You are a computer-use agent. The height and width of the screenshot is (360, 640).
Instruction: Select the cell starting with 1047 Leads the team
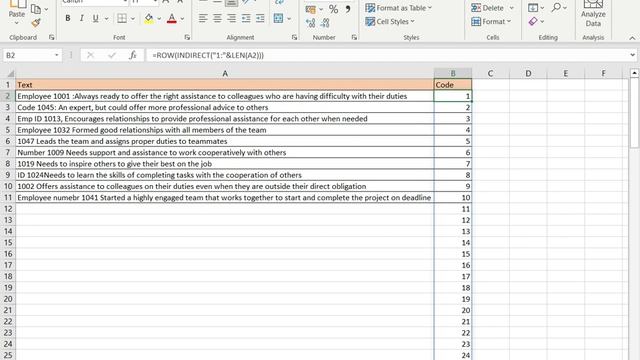tap(224, 141)
